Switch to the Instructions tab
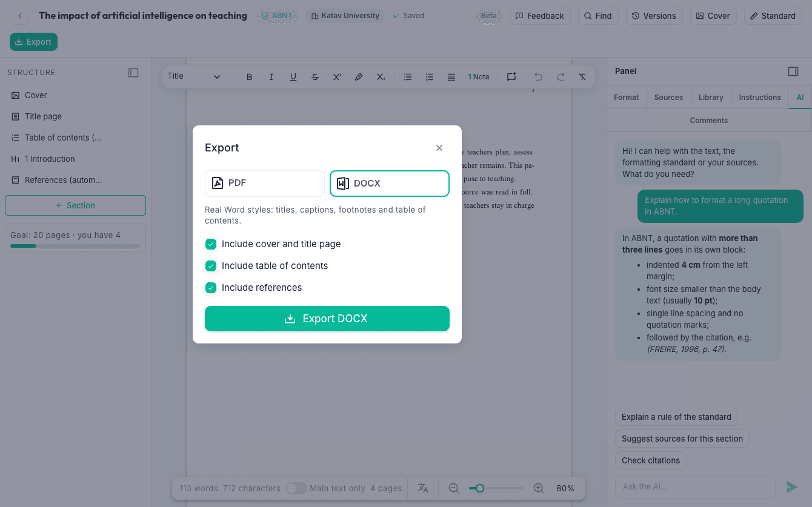 760,98
